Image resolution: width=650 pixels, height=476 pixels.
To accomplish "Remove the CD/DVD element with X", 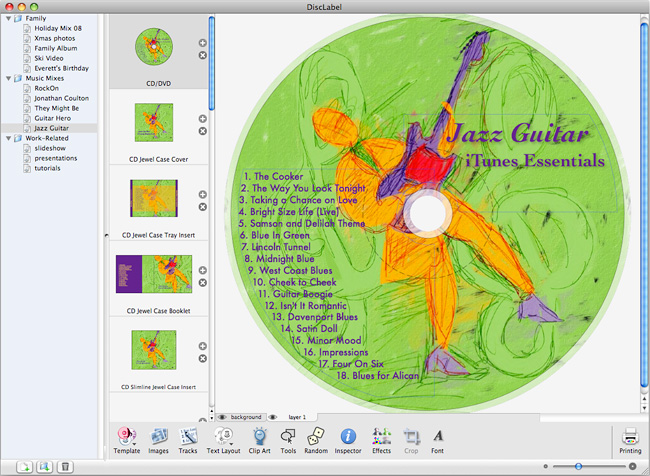I will [x=202, y=55].
